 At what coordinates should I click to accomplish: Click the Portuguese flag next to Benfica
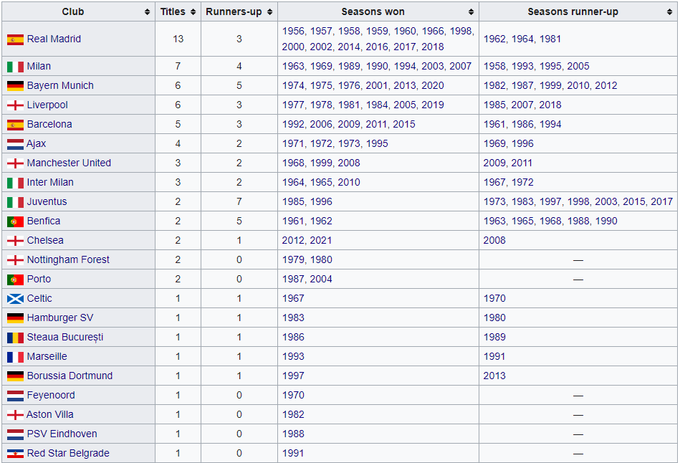click(x=15, y=221)
